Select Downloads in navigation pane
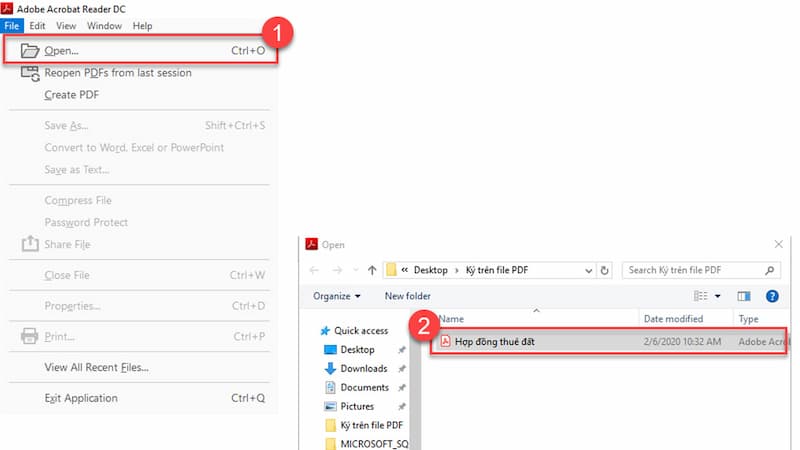The width and height of the screenshot is (800, 450). 364,368
